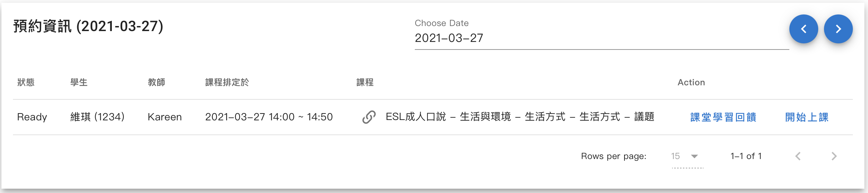
Task: Click the student 維琪 (1234) cell
Action: tap(97, 117)
